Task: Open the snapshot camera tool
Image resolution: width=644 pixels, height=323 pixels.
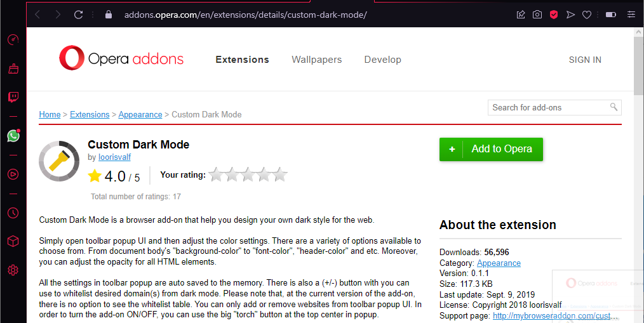Action: [537, 15]
